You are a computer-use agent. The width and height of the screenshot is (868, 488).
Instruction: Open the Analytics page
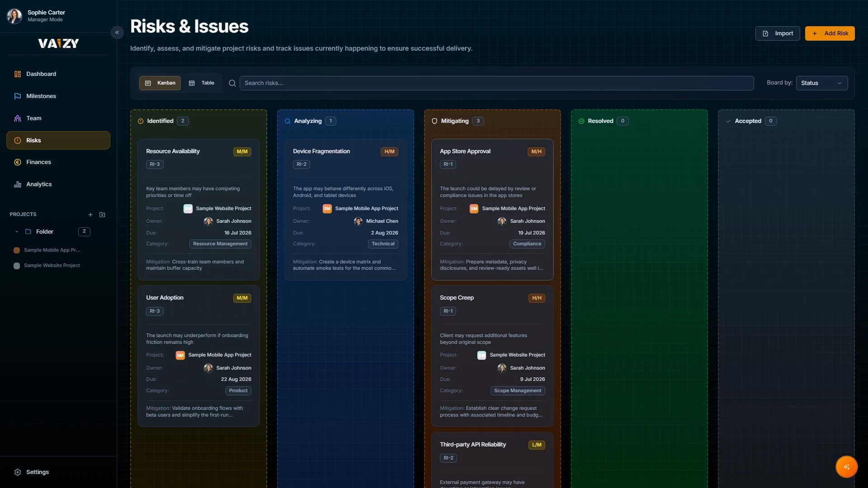(58, 184)
